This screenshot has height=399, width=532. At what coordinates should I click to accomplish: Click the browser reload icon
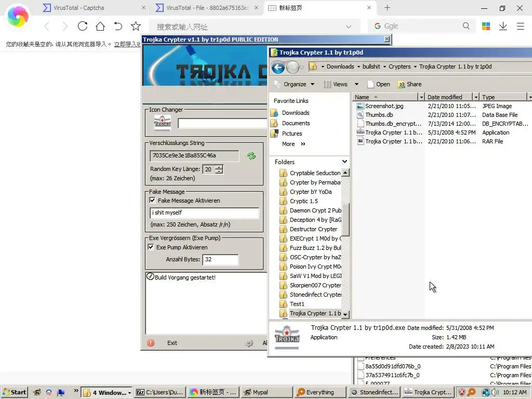coord(83,26)
